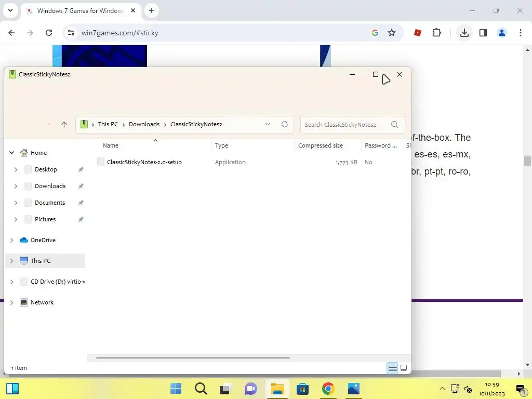Go up one folder level in Explorer

click(x=64, y=125)
